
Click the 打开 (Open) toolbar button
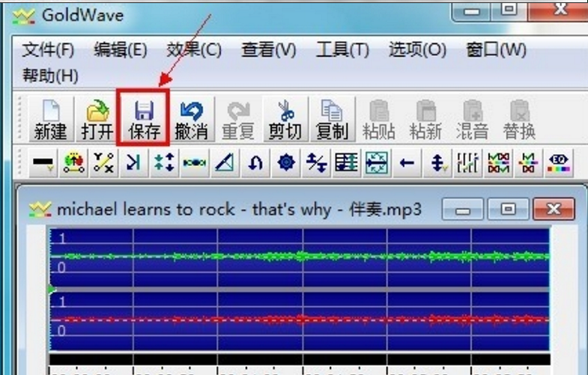click(x=97, y=119)
